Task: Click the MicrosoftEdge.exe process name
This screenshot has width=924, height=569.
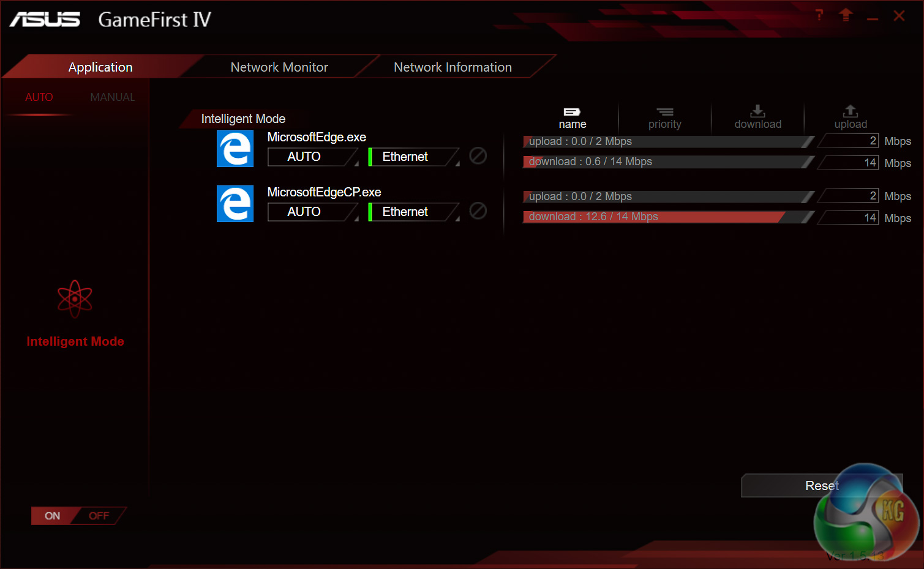Action: tap(317, 137)
